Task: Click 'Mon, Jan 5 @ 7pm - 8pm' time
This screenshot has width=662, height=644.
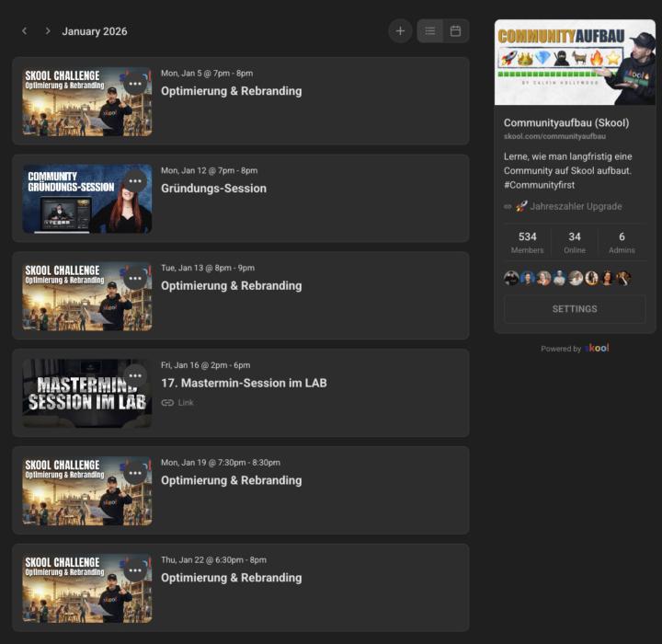Action: point(207,73)
